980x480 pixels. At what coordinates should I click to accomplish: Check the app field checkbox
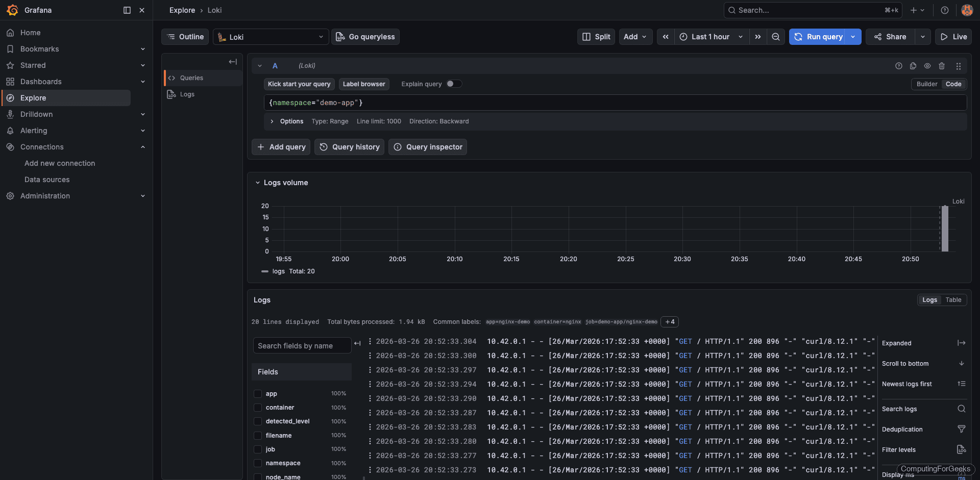tap(258, 393)
